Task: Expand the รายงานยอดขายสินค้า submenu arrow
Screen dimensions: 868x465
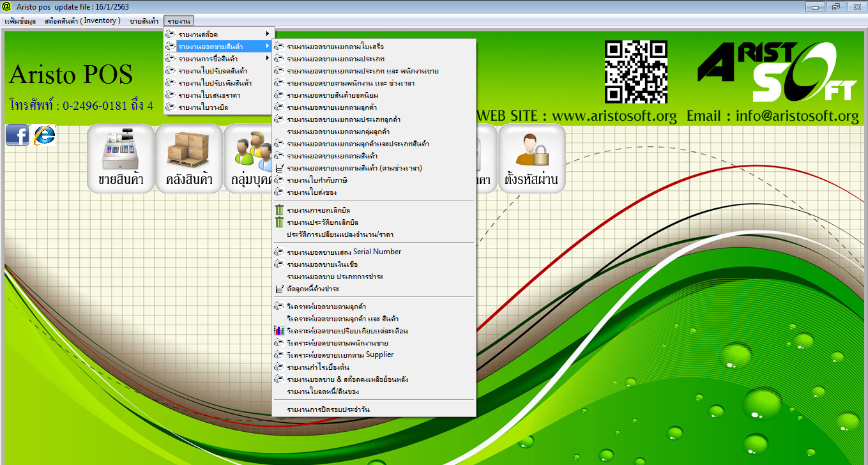Action: point(268,46)
